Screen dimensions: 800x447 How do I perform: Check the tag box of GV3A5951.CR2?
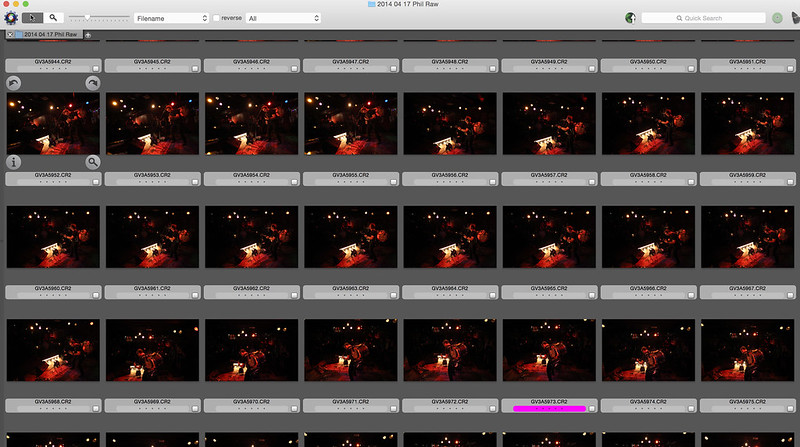coord(790,68)
